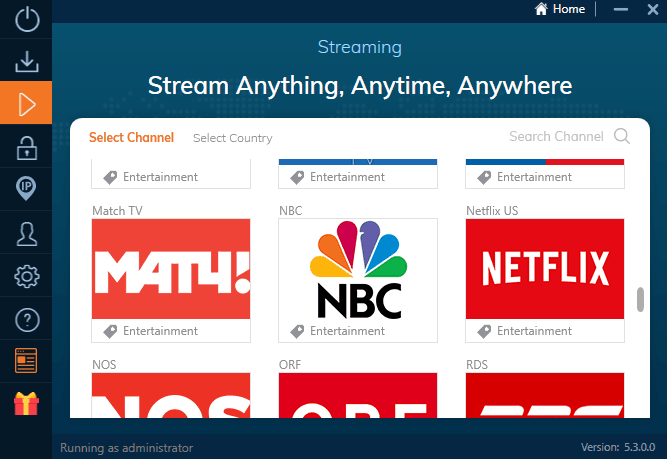
Task: Open the download section icon
Action: click(x=27, y=61)
